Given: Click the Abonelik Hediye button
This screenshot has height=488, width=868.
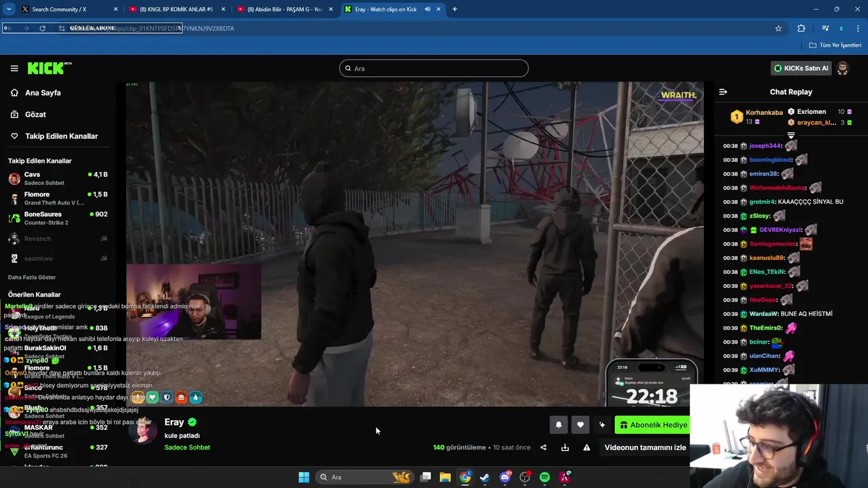Looking at the screenshot, I should [652, 425].
